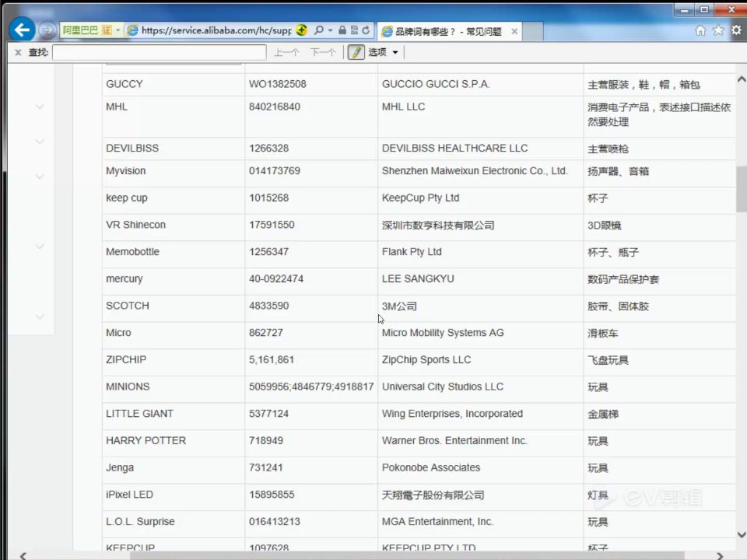
Task: Click the horizontal scrollbar right arrow
Action: (x=720, y=555)
